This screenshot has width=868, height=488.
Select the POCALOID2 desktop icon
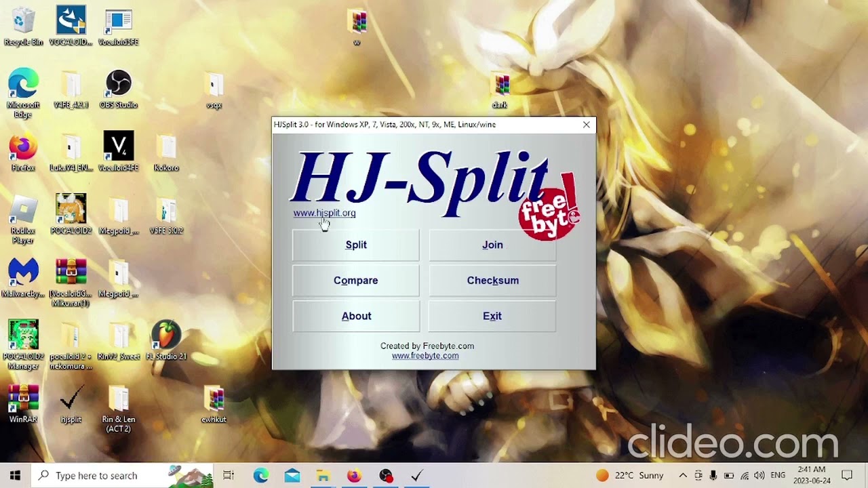pyautogui.click(x=71, y=216)
